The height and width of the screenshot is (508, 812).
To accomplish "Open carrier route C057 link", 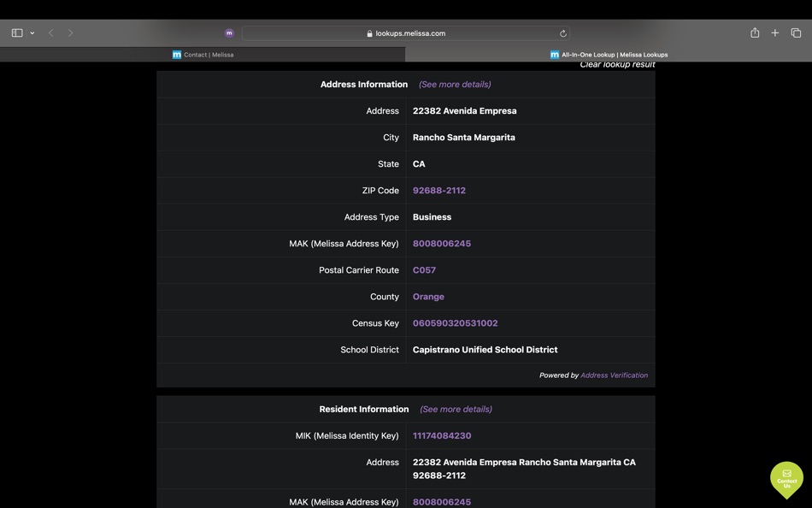I will pyautogui.click(x=424, y=270).
